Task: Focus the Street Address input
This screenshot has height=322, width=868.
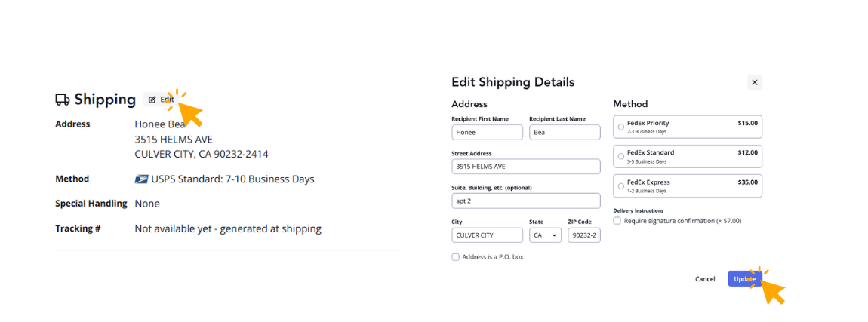Action: (525, 167)
